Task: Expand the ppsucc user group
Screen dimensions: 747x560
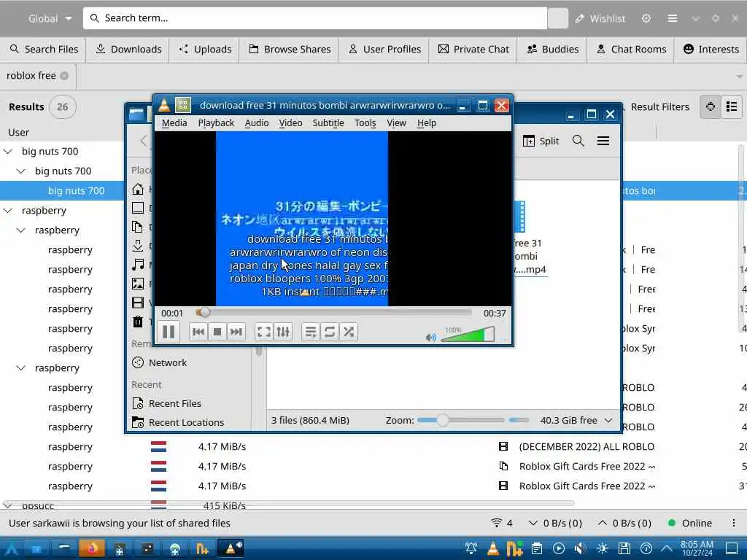Action: coord(8,505)
